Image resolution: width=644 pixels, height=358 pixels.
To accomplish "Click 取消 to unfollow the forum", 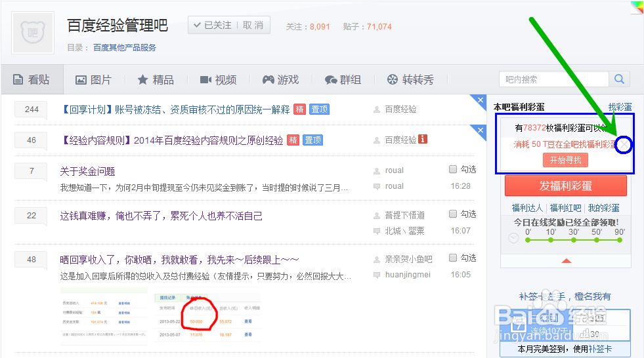I will click(253, 26).
